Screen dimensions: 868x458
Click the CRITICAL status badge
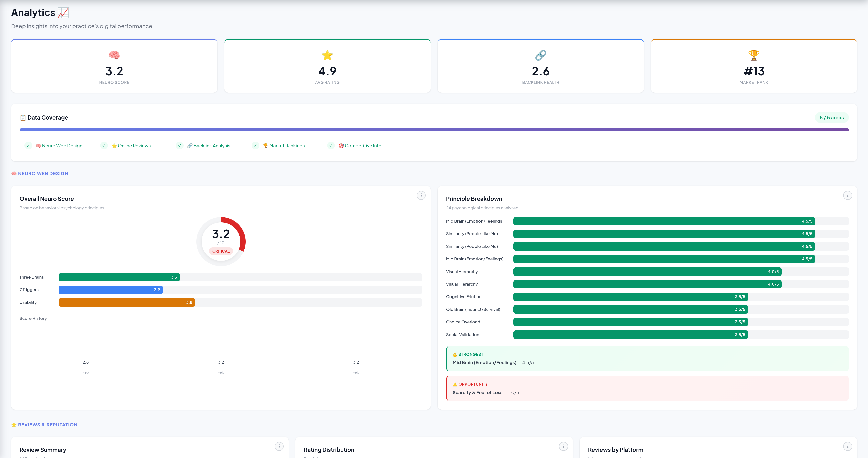[221, 251]
